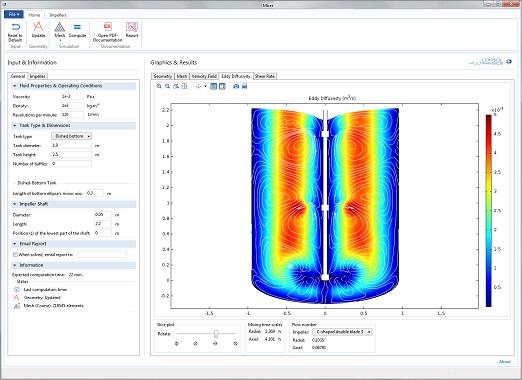Viewport: 522px width, 380px height.
Task: Click the lowest shaft position field
Action: (x=103, y=233)
